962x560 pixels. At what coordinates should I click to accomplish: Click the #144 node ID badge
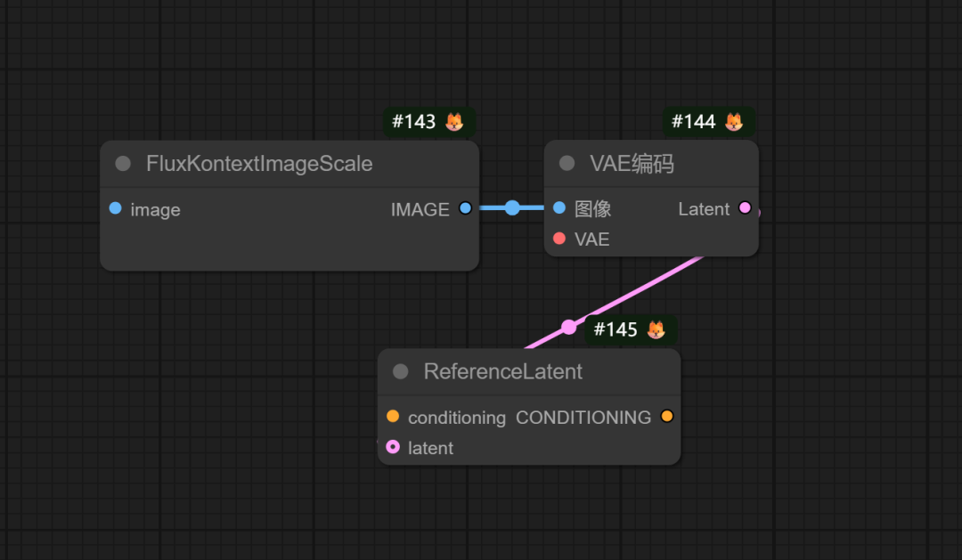(709, 121)
